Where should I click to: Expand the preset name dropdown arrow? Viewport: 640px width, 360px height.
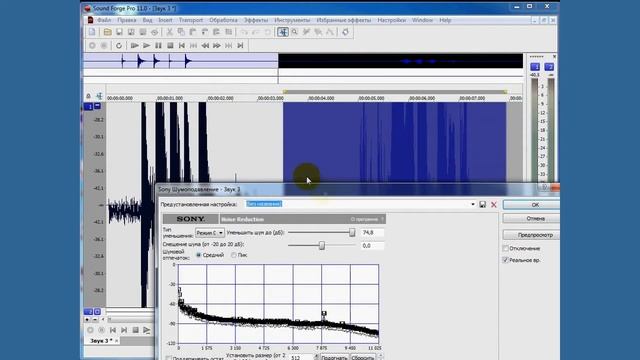coord(473,204)
